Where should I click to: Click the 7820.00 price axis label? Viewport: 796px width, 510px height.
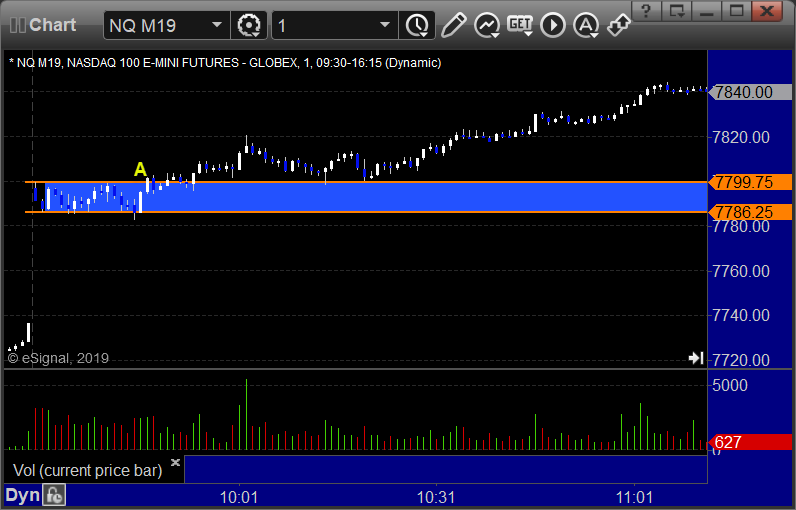click(x=741, y=138)
